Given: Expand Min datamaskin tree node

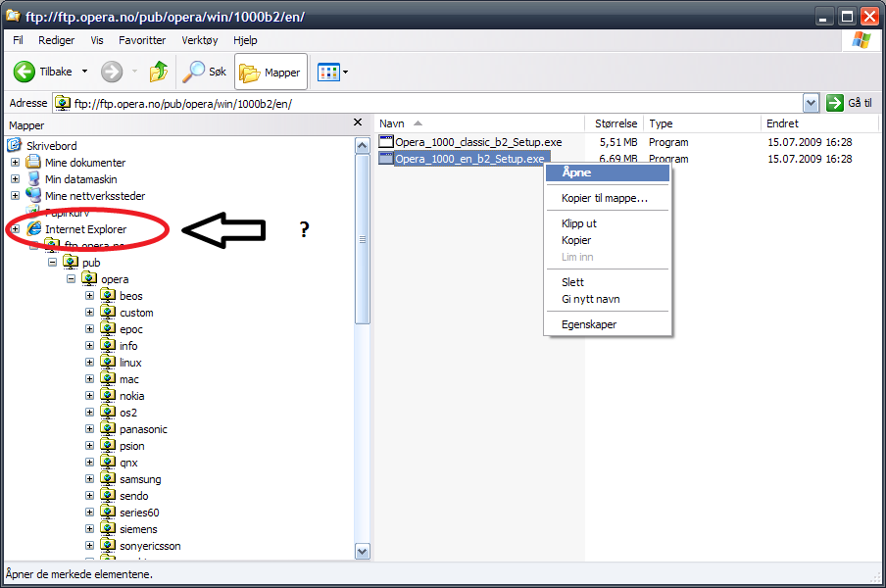Looking at the screenshot, I should pos(16,179).
